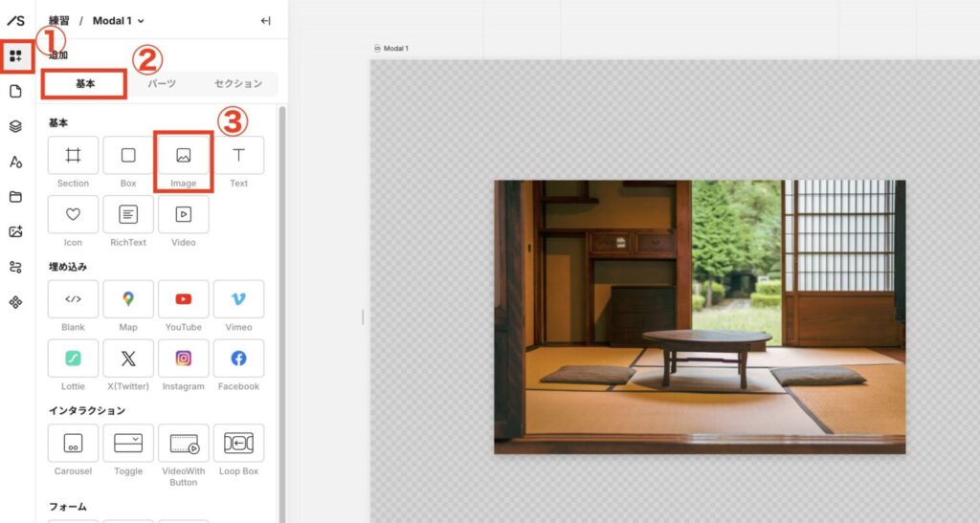The height and width of the screenshot is (523, 980).
Task: Switch to the パーツ tab
Action: click(162, 84)
